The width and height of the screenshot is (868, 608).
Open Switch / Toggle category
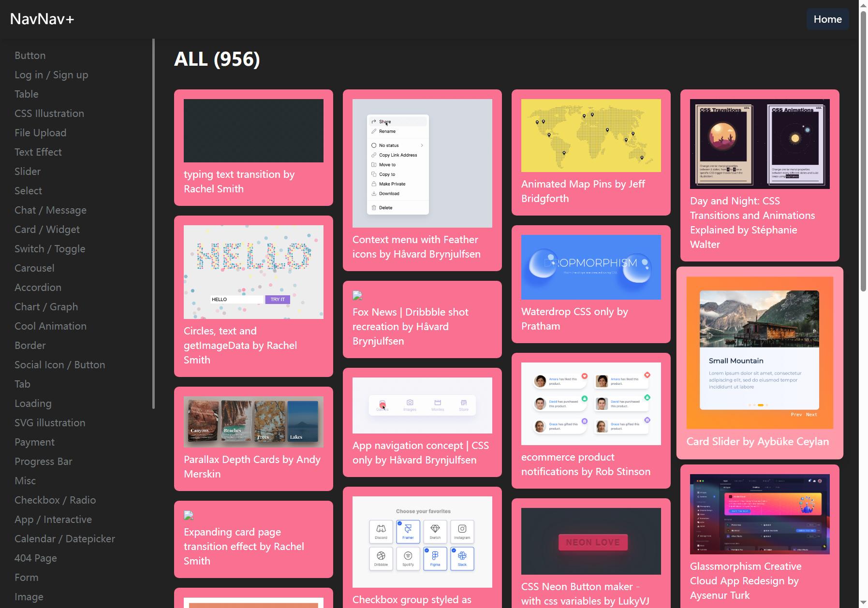click(50, 249)
